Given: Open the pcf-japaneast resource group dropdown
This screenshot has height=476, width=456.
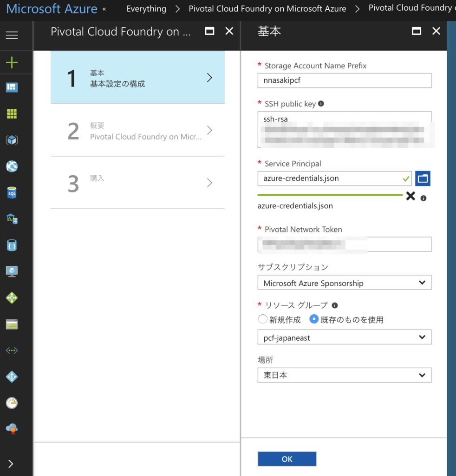Looking at the screenshot, I should click(344, 337).
